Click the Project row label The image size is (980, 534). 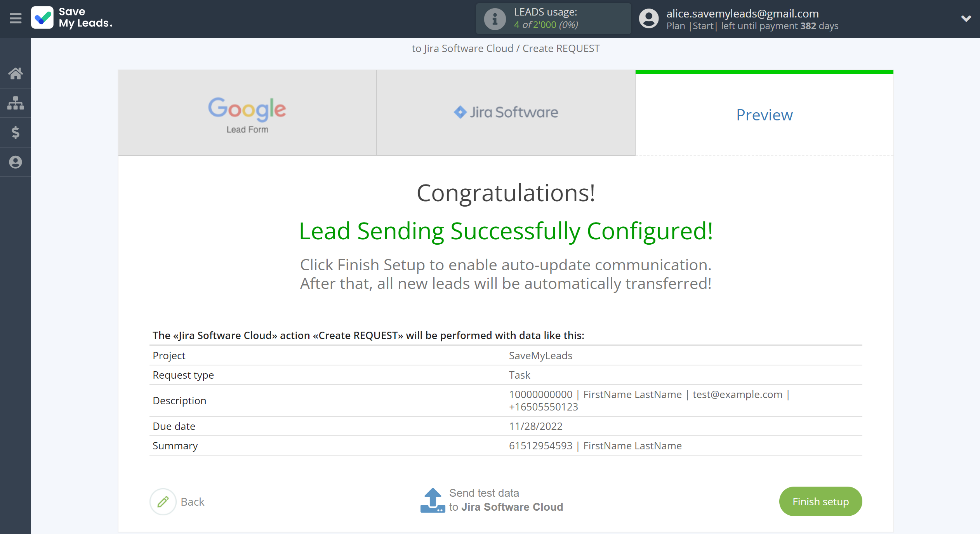[169, 355]
